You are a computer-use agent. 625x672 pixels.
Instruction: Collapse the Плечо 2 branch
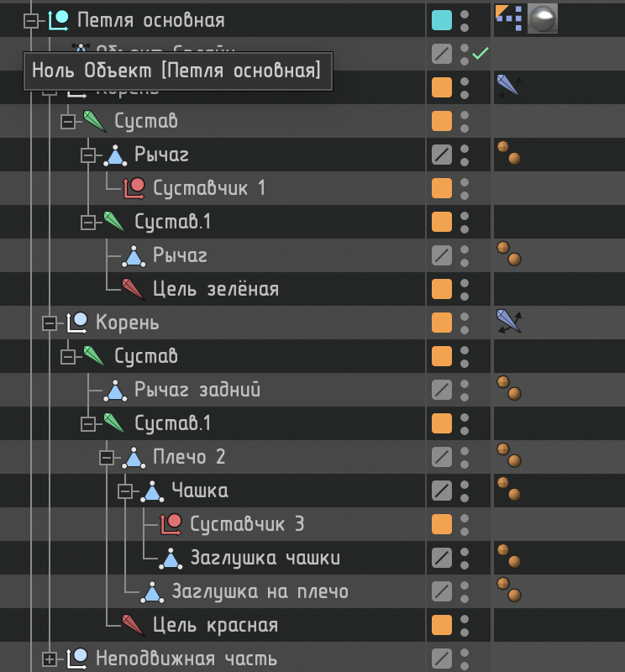click(107, 457)
